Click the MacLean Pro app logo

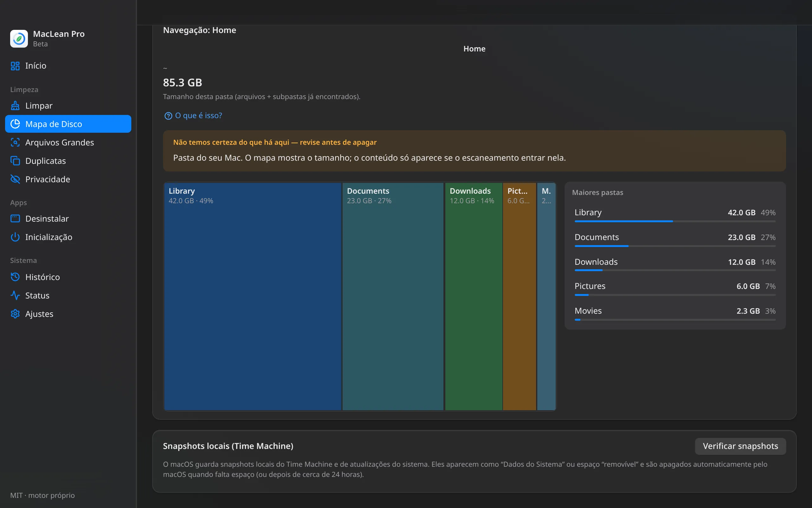[19, 39]
